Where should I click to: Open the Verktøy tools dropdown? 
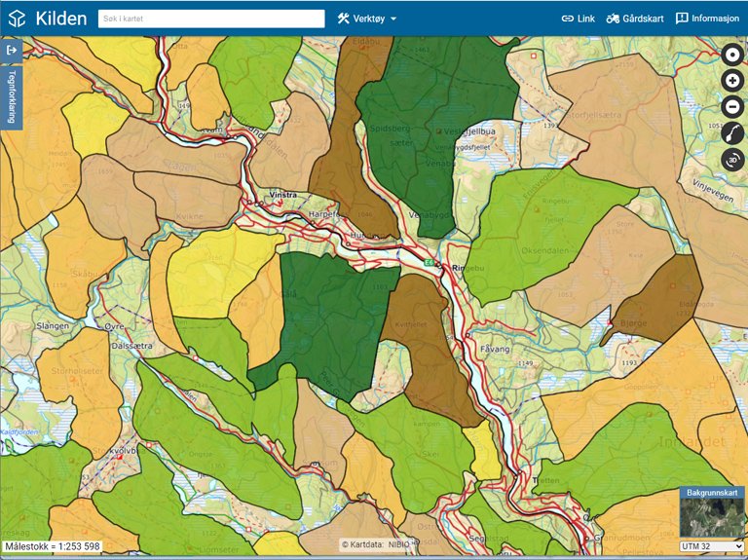pyautogui.click(x=367, y=19)
